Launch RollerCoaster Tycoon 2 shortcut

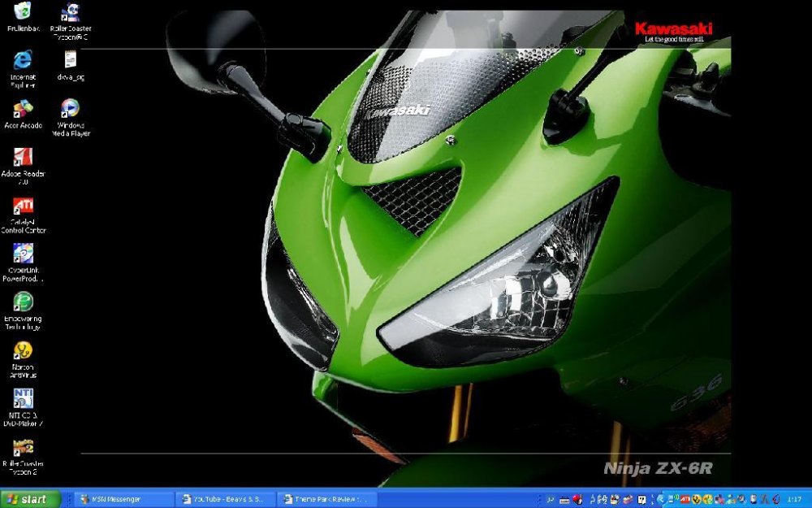[x=23, y=447]
